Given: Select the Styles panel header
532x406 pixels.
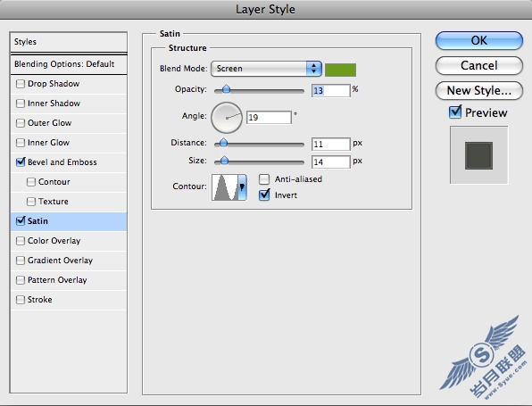Looking at the screenshot, I should 69,42.
